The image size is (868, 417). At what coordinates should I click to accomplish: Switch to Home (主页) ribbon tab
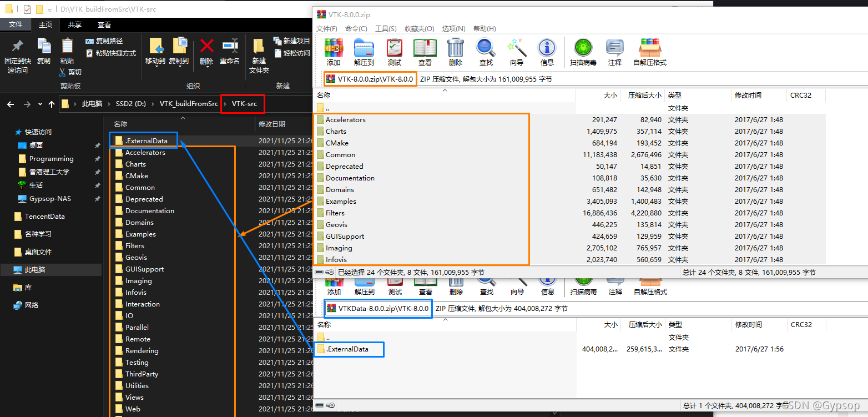(x=46, y=24)
